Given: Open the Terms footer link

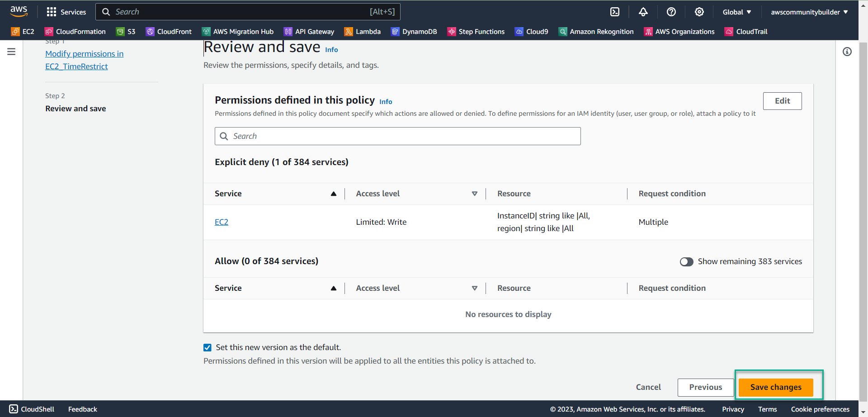Looking at the screenshot, I should pyautogui.click(x=767, y=409).
